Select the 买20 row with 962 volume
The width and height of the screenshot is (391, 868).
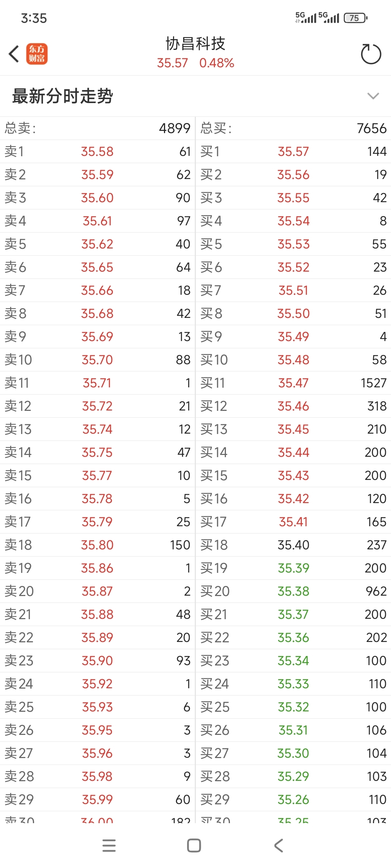pyautogui.click(x=294, y=591)
